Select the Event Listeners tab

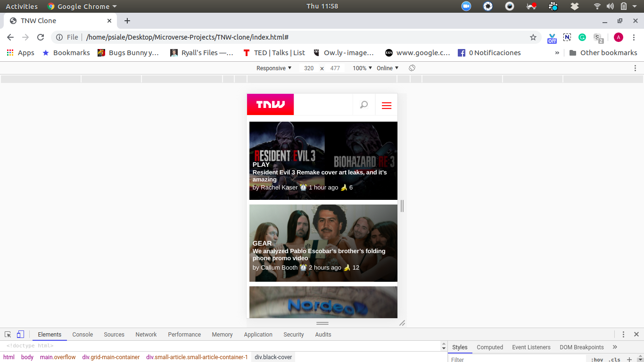tap(531, 347)
